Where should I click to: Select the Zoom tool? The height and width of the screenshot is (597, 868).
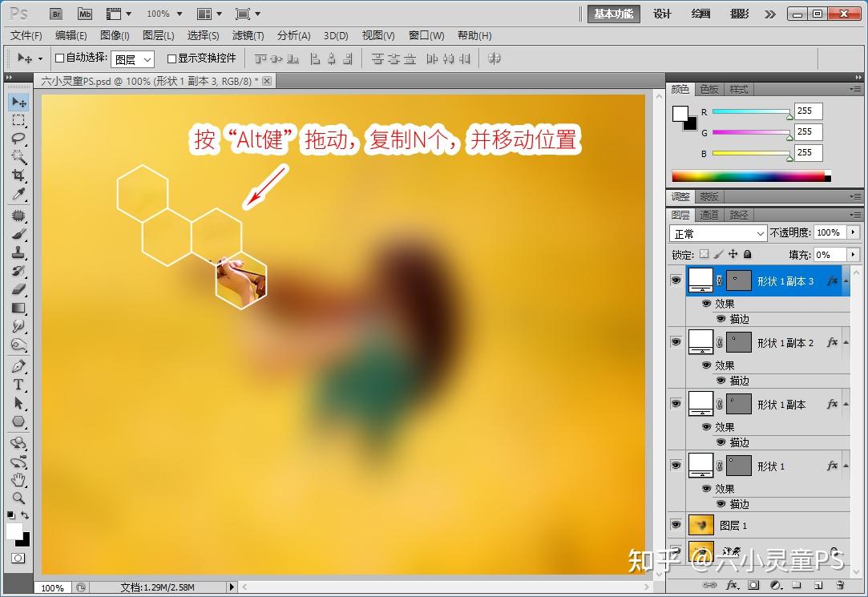18,498
